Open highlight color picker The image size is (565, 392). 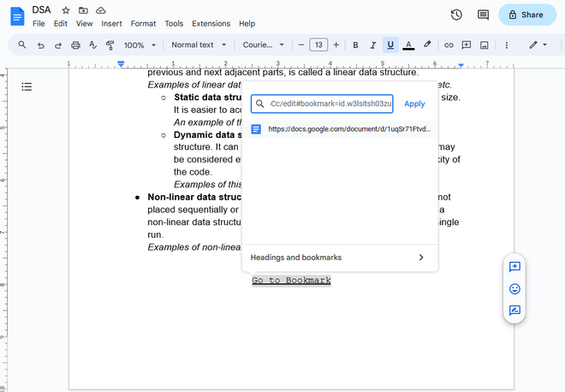[427, 45]
